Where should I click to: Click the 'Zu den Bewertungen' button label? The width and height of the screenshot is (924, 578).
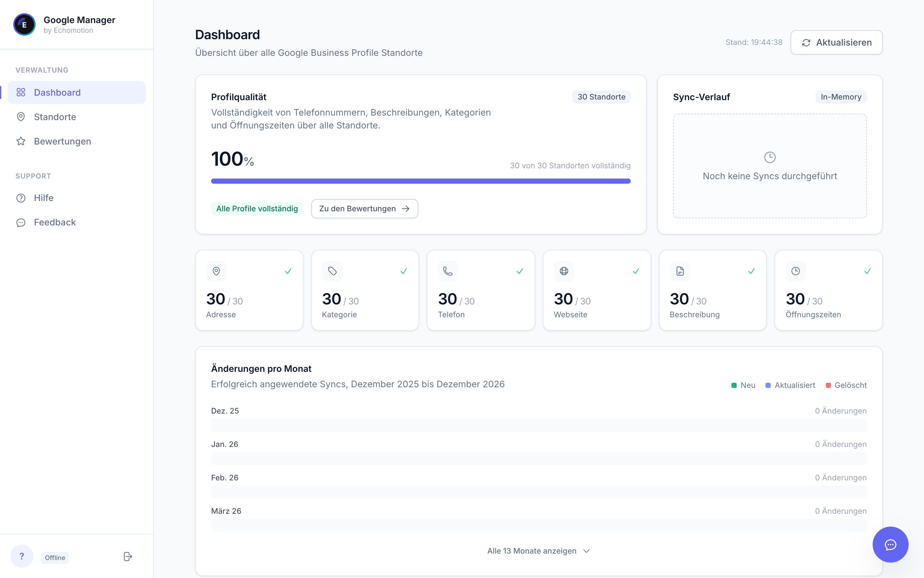pyautogui.click(x=357, y=209)
